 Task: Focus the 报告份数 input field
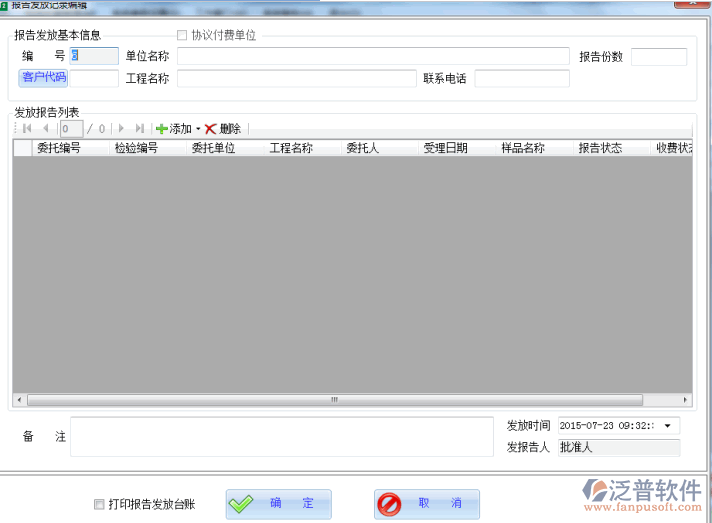pos(658,57)
